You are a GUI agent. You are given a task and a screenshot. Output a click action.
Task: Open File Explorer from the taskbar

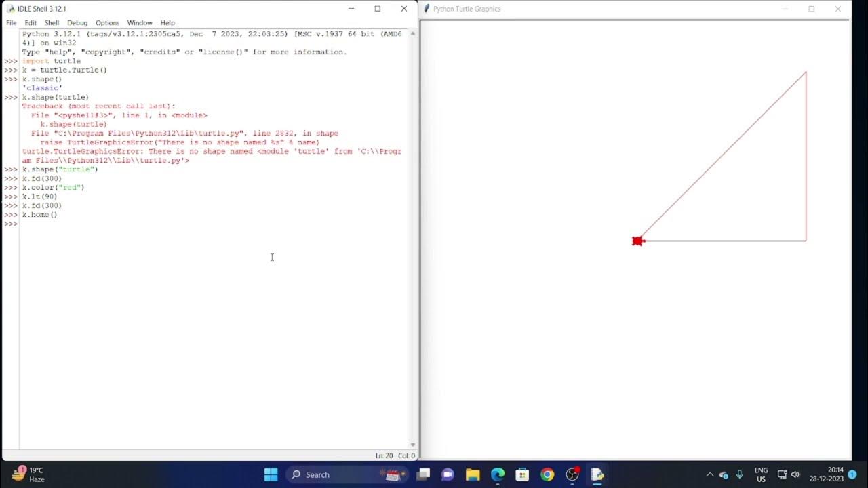(x=473, y=474)
